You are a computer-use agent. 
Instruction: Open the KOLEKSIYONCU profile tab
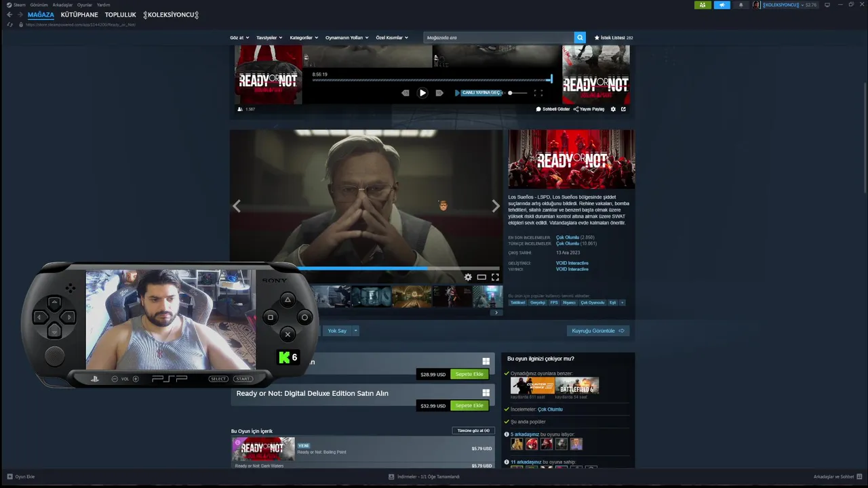(171, 15)
